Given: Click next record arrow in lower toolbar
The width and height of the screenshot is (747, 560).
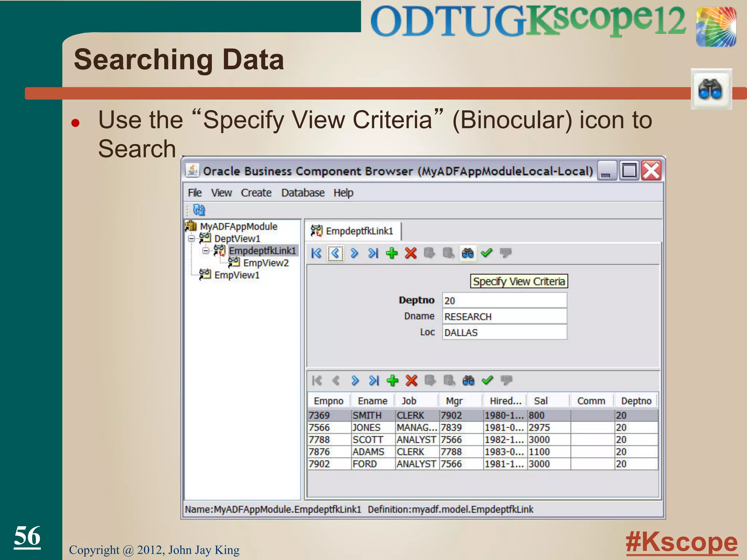Looking at the screenshot, I should click(355, 381).
